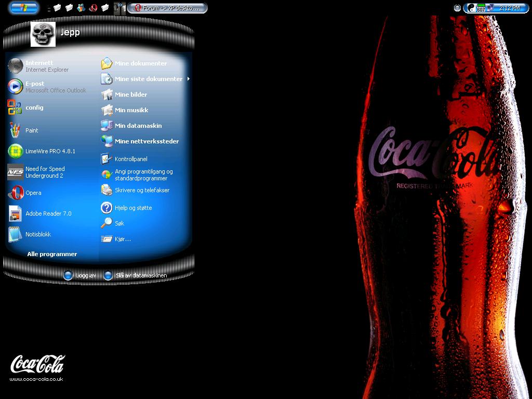Launch MSN Messenger from quick launch
This screenshot has height=399, width=532.
pyautogui.click(x=81, y=7)
